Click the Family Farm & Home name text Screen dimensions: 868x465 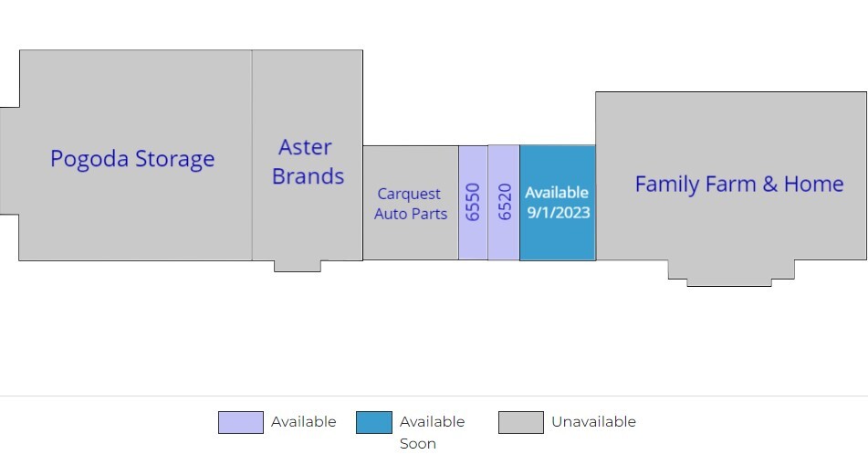pos(738,185)
